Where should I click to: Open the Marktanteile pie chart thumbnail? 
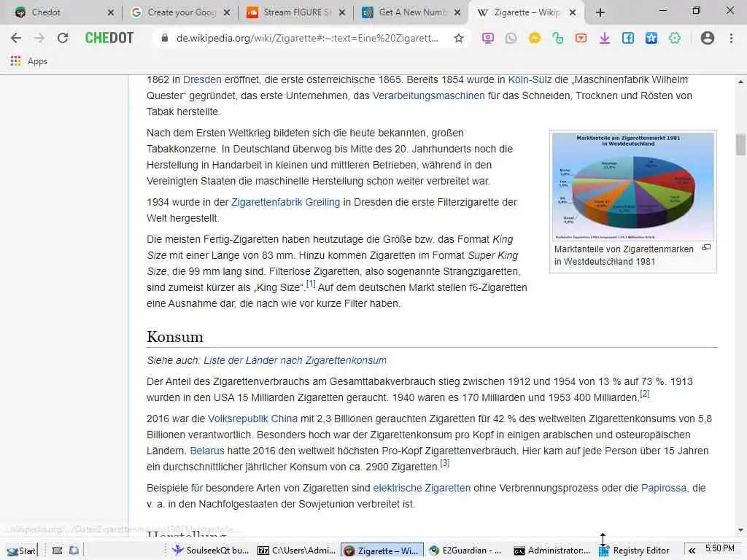[632, 187]
